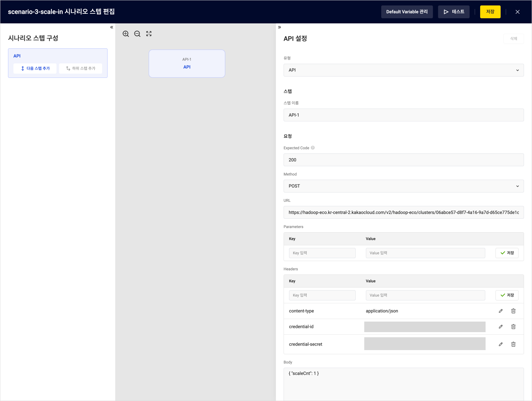The image size is (532, 401).
Task: Open the Method POST dropdown
Action: pyautogui.click(x=404, y=186)
